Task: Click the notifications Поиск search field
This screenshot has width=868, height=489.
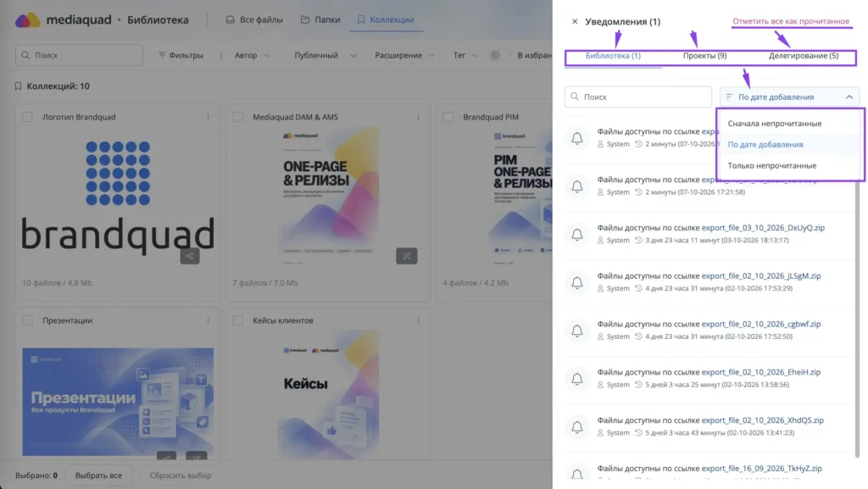Action: (638, 97)
